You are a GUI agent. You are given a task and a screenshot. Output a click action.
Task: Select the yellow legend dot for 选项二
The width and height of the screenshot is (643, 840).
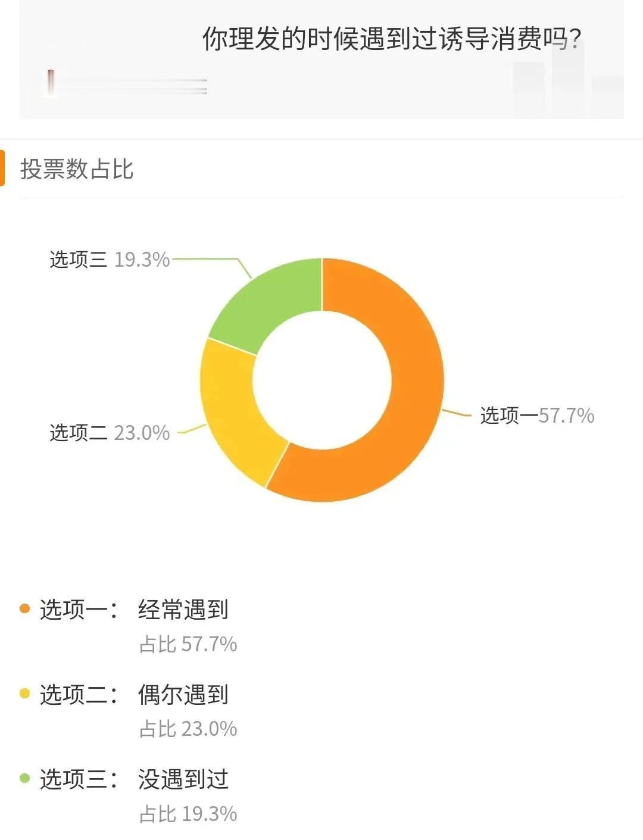coord(25,693)
